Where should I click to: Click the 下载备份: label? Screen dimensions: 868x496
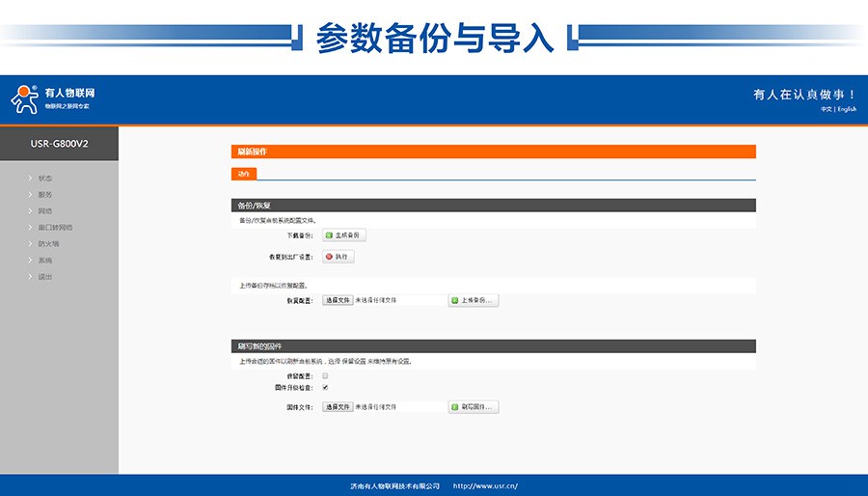[300, 235]
